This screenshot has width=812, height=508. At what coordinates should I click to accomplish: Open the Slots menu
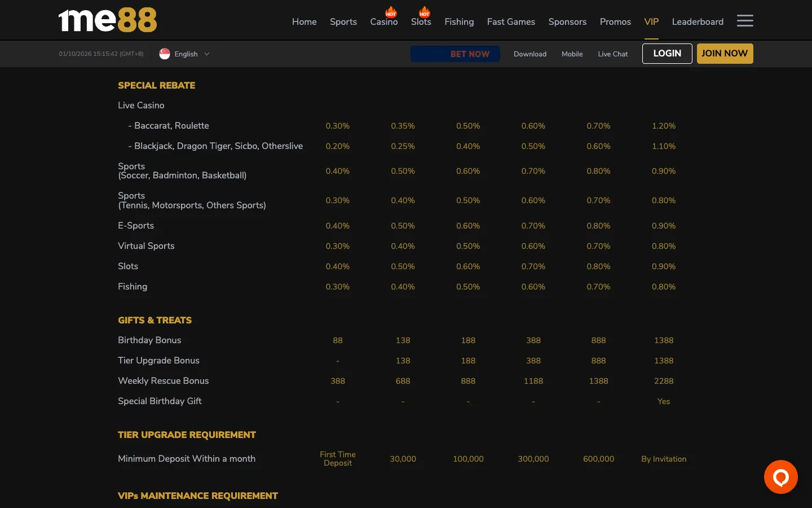point(421,21)
